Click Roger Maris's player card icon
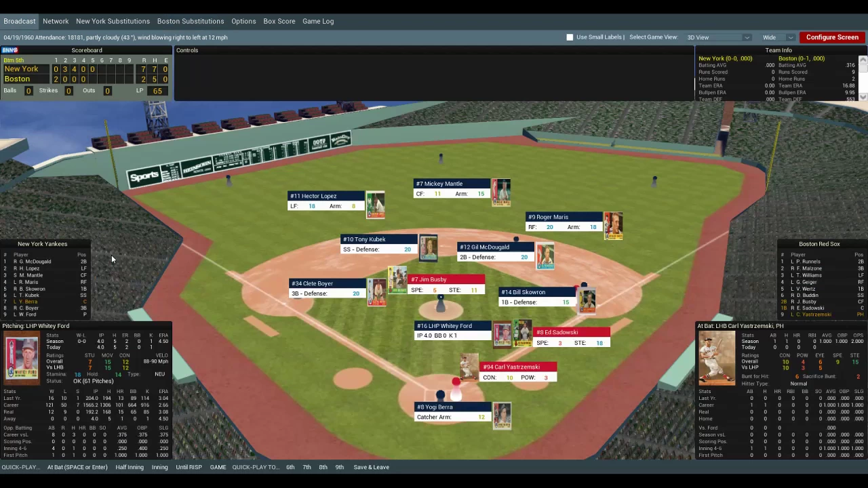This screenshot has height=488, width=868. (613, 226)
